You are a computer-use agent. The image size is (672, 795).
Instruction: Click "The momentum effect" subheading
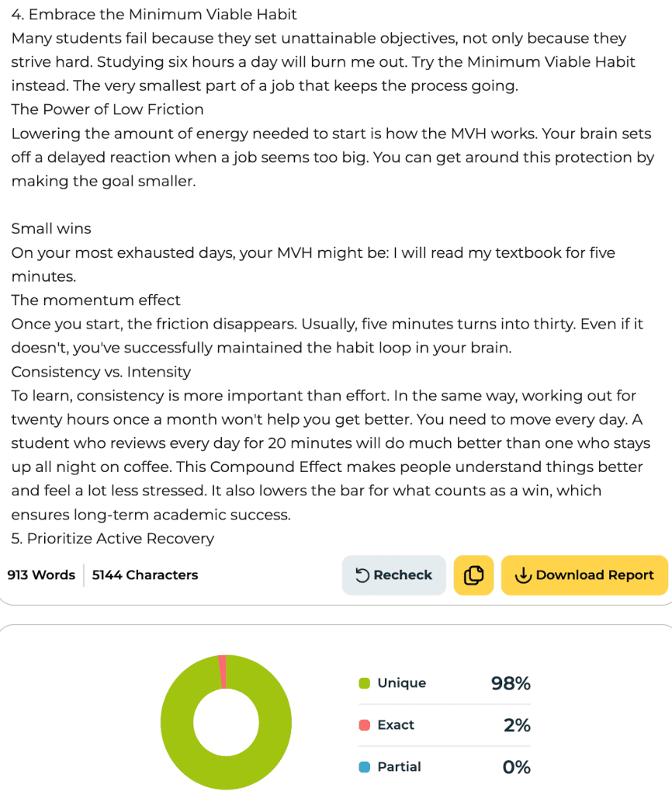pyautogui.click(x=96, y=300)
